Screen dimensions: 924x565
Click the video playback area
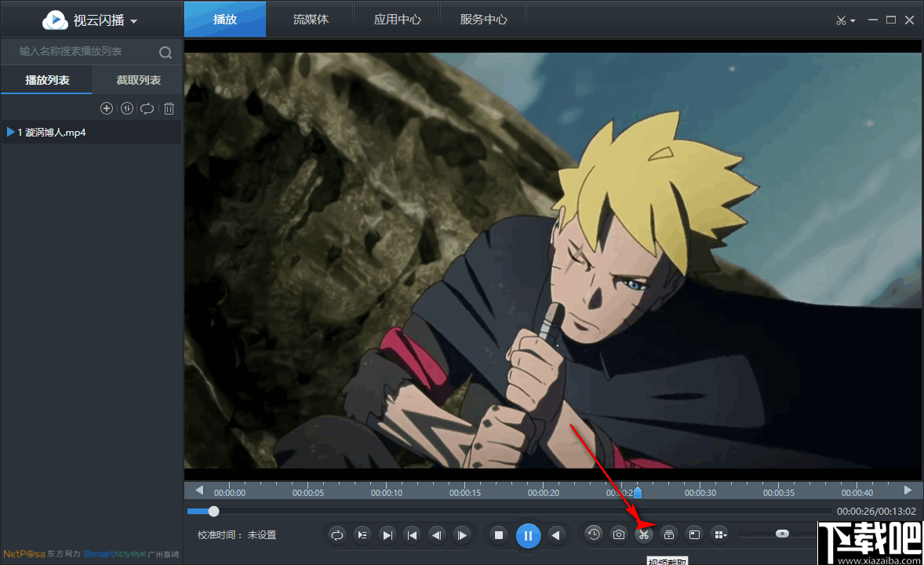point(553,260)
